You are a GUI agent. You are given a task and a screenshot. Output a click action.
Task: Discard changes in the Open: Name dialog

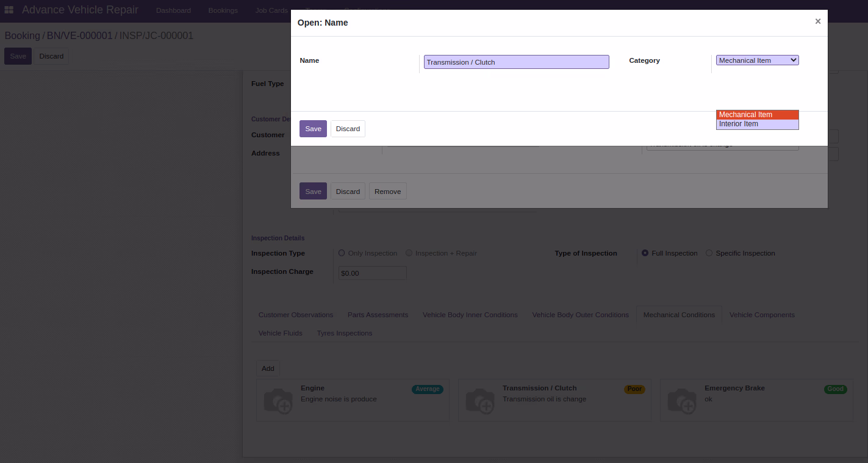pyautogui.click(x=348, y=129)
